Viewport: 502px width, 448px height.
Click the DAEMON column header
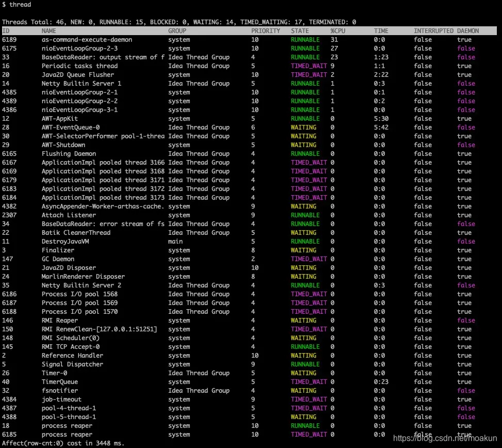468,31
